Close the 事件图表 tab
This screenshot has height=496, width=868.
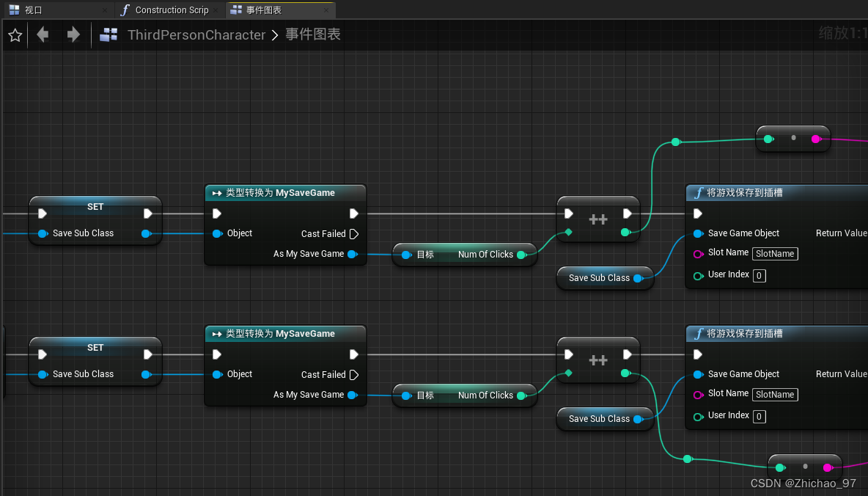click(x=326, y=10)
